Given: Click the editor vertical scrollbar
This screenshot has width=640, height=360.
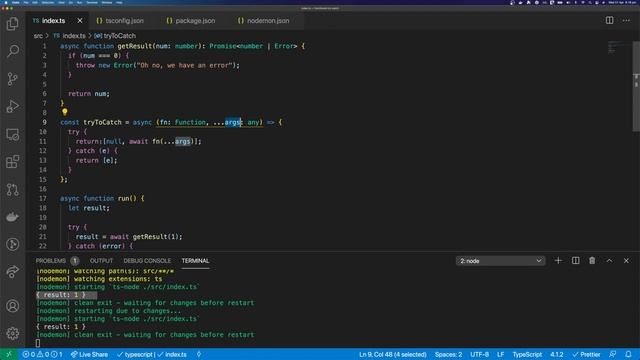Looking at the screenshot, I should click(636, 86).
